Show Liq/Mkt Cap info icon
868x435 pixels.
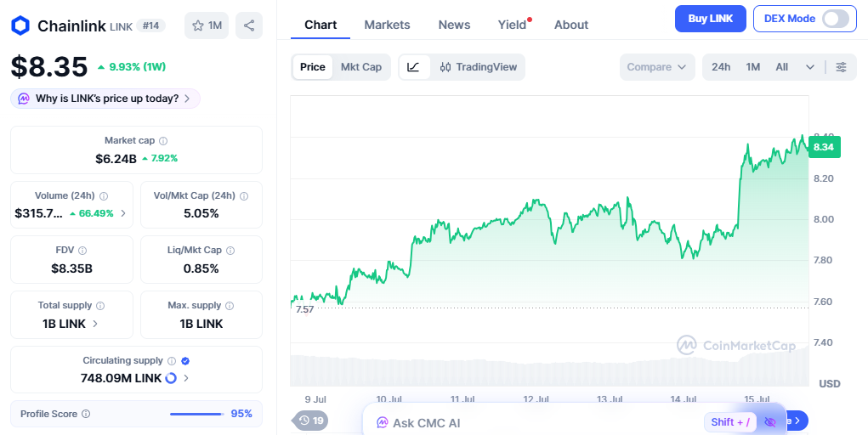pyautogui.click(x=231, y=251)
